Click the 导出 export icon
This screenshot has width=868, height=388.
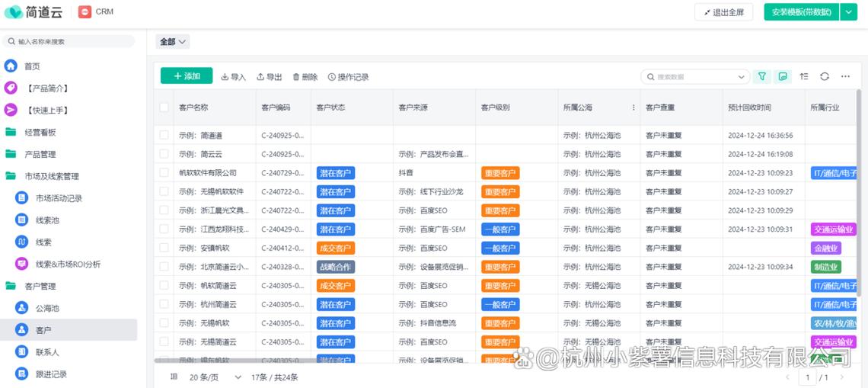tap(260, 77)
